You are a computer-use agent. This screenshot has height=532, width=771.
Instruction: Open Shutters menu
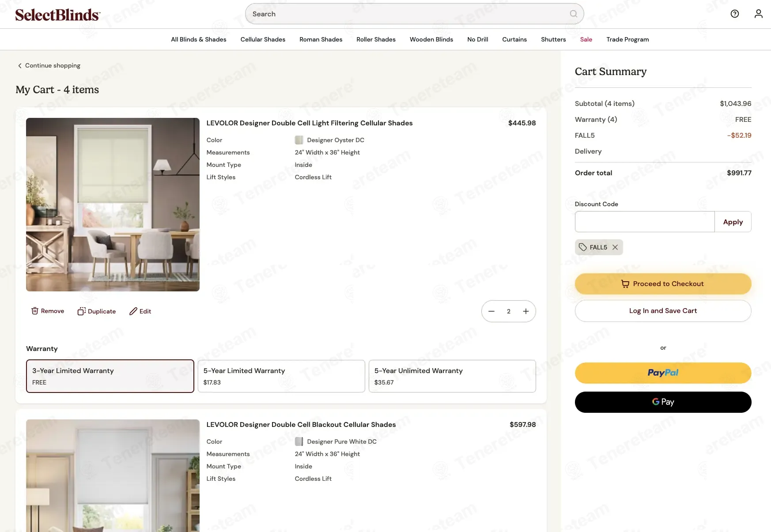[553, 39]
